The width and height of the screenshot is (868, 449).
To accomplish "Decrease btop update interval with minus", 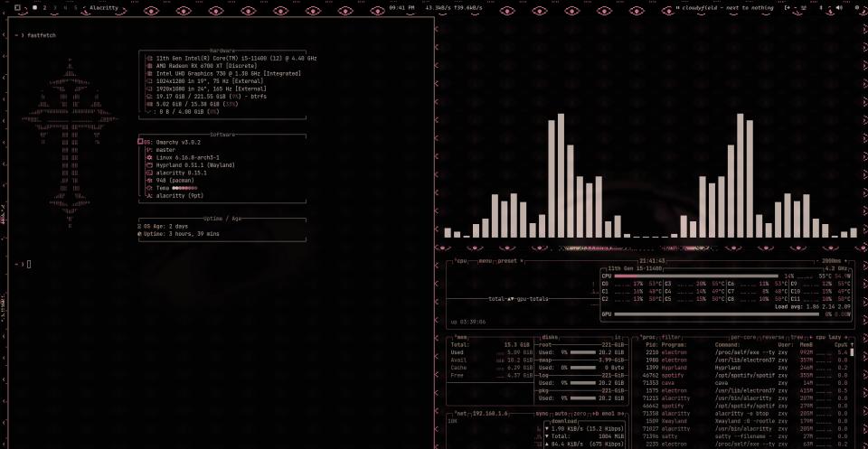I will point(817,260).
